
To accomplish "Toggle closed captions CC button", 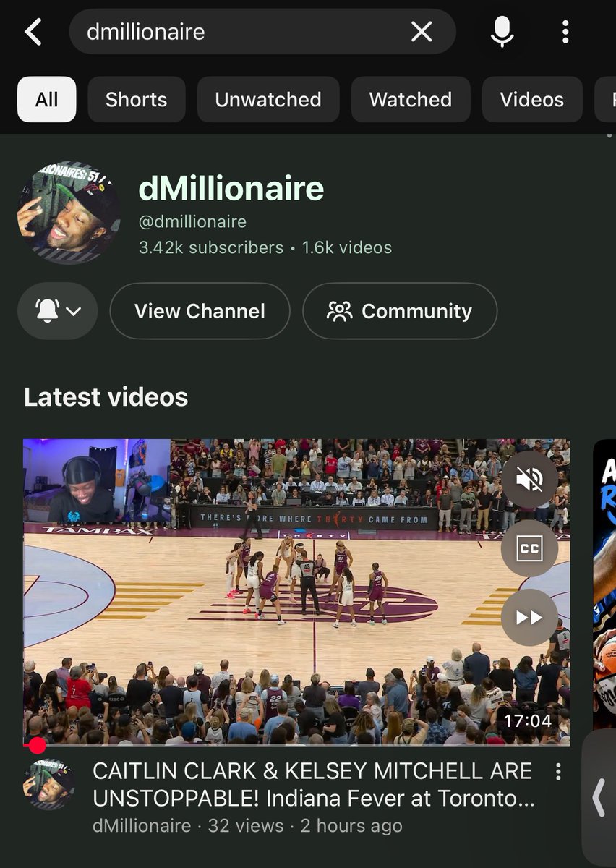I will point(529,548).
